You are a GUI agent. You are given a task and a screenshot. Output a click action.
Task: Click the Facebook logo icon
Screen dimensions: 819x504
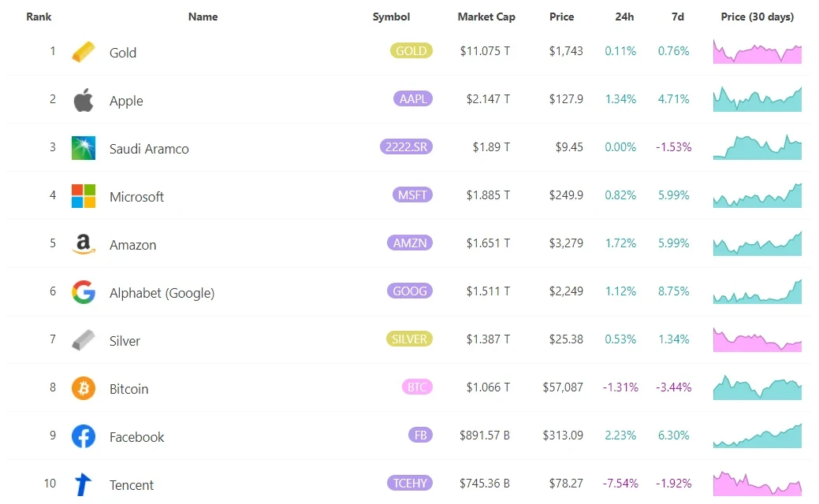[x=83, y=436]
